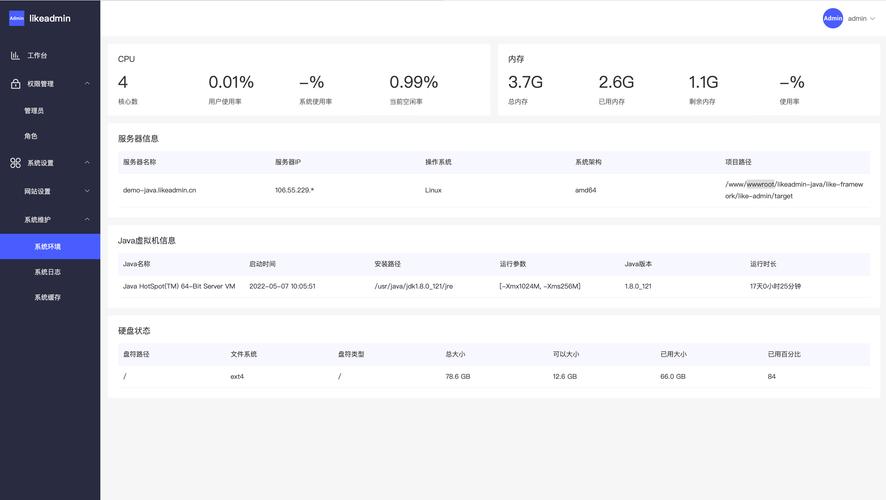The height and width of the screenshot is (500, 886).
Task: Click the Java HotSpot(TM) 64-Bit Server VM cell
Action: 179,286
